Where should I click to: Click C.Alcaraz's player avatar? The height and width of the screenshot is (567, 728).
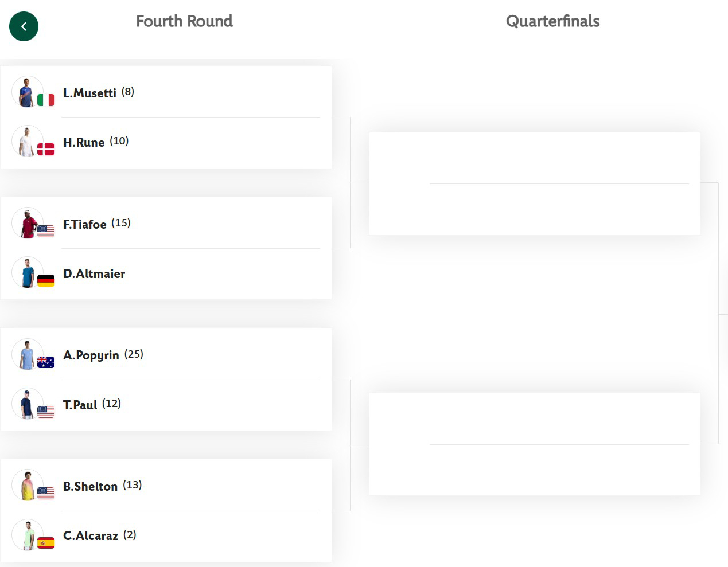tap(27, 535)
